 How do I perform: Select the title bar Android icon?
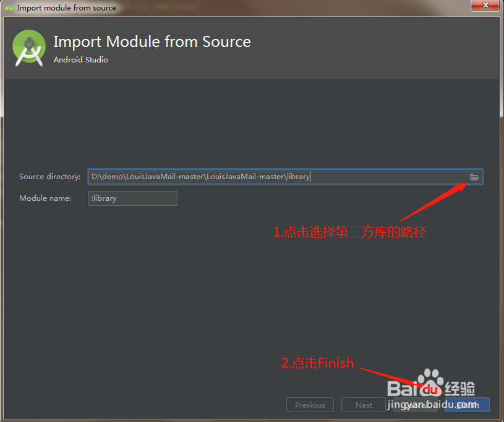point(9,7)
